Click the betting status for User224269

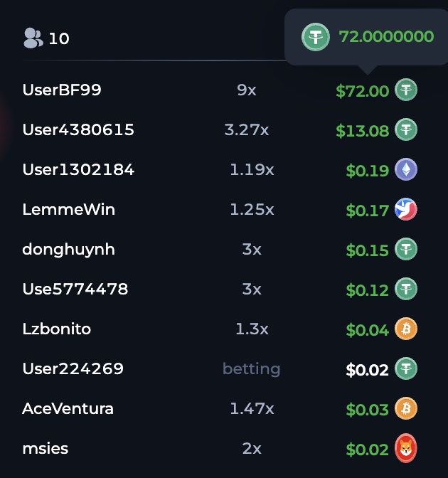252,368
